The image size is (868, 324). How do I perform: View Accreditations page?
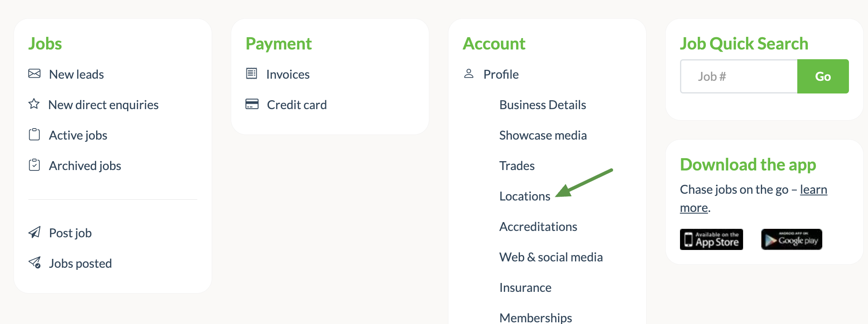538,227
